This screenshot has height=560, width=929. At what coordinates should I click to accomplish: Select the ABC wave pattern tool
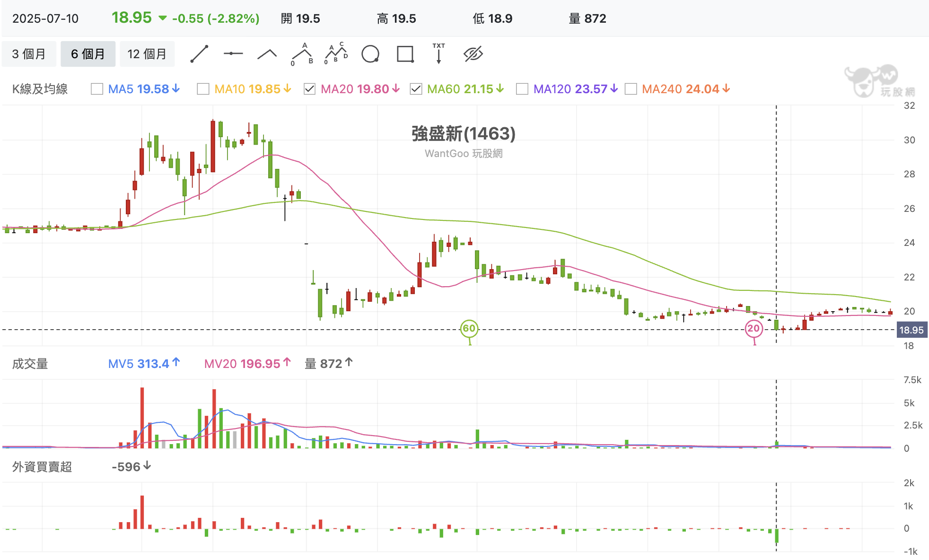302,54
